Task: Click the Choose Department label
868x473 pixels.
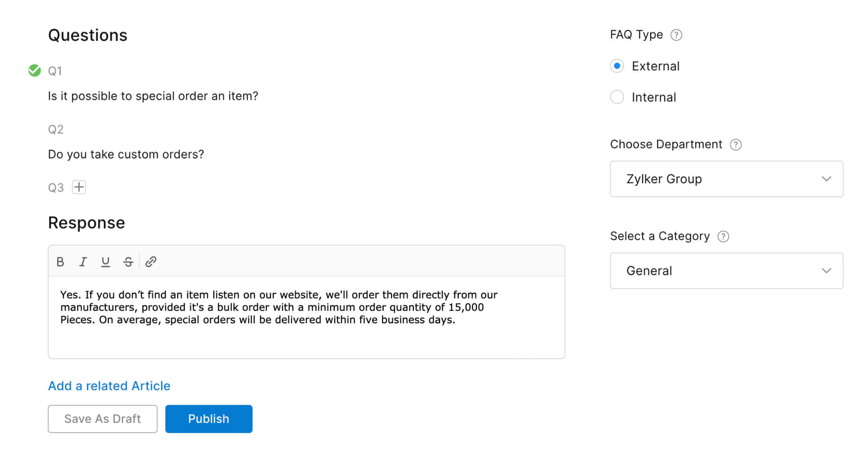Action: [x=667, y=144]
